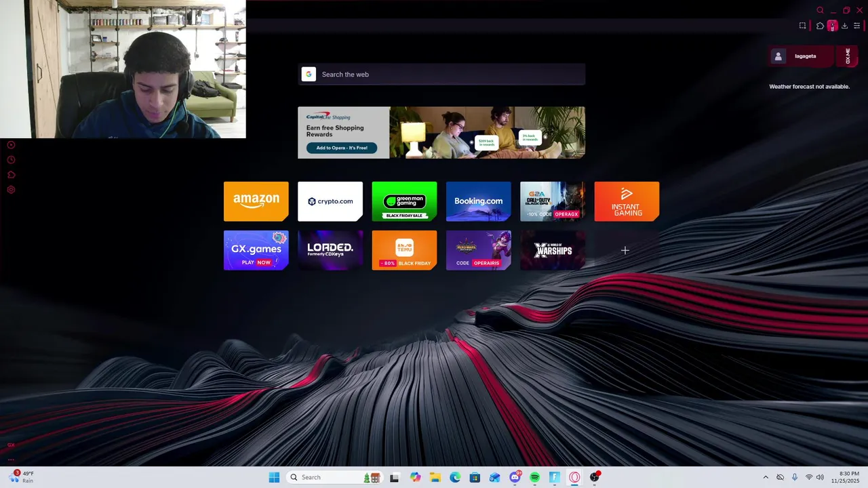
Task: Open the GX.games Play Now tile
Action: point(256,250)
